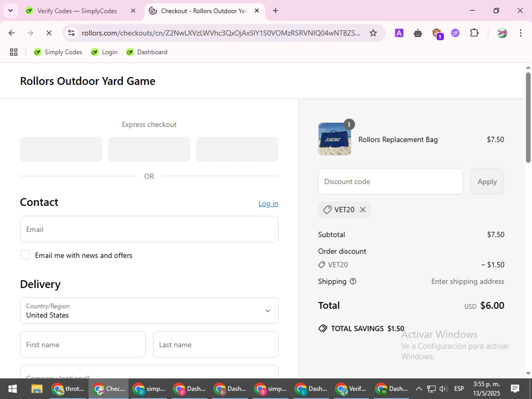This screenshot has width=532, height=399.
Task: Open the apps grid in bookmarks bar
Action: click(x=13, y=52)
